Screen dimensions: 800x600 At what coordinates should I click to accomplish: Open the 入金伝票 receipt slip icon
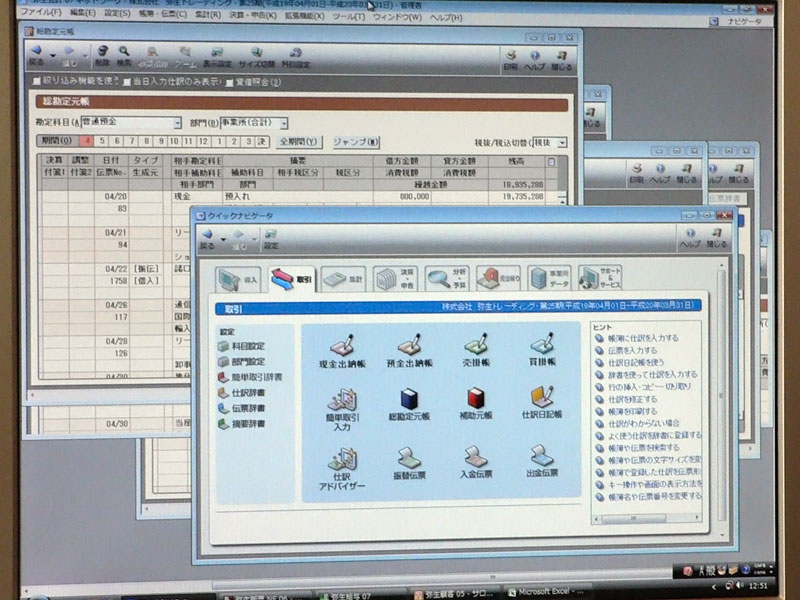coord(476,463)
